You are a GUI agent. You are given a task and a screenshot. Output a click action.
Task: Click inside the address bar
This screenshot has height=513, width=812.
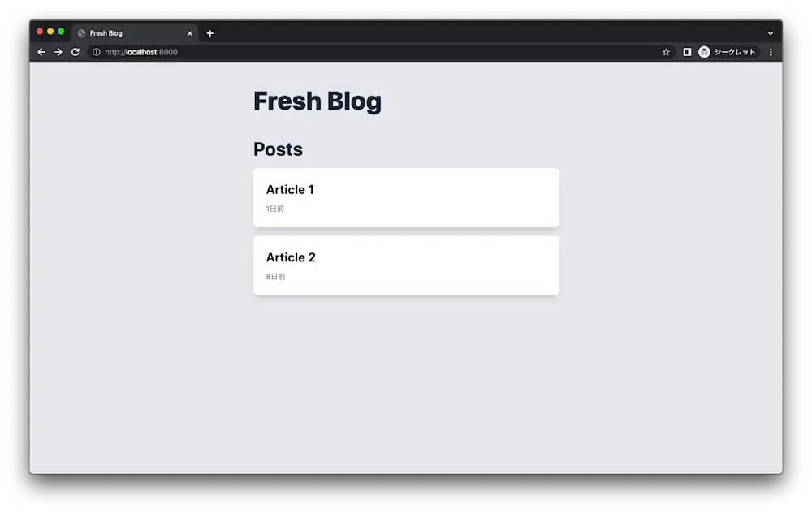(325, 51)
